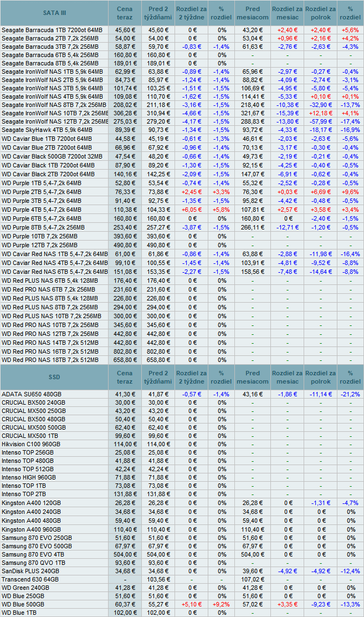Select WD Caviar Red NAS 1TB row name
364x617 pixels.
(x=55, y=254)
